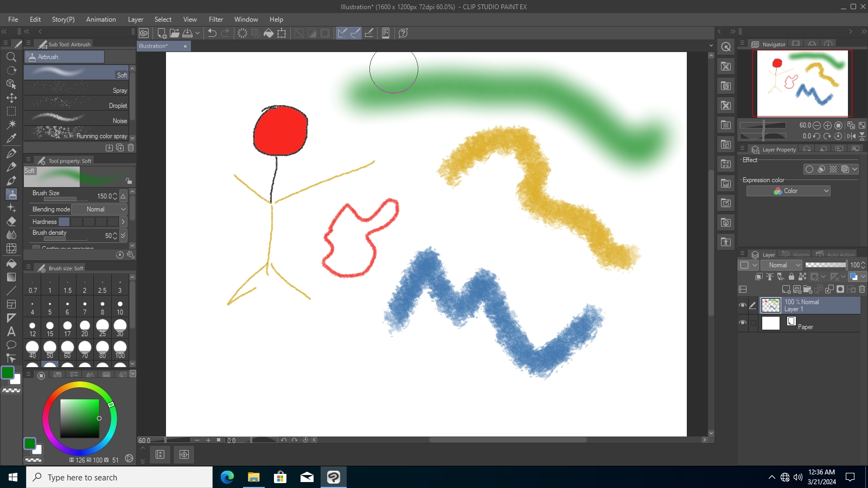Toggle visibility of the Paper layer
The height and width of the screenshot is (488, 868).
[743, 323]
